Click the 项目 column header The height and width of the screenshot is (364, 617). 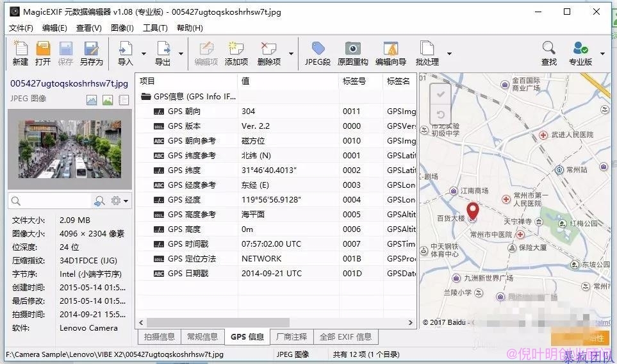[x=186, y=81]
